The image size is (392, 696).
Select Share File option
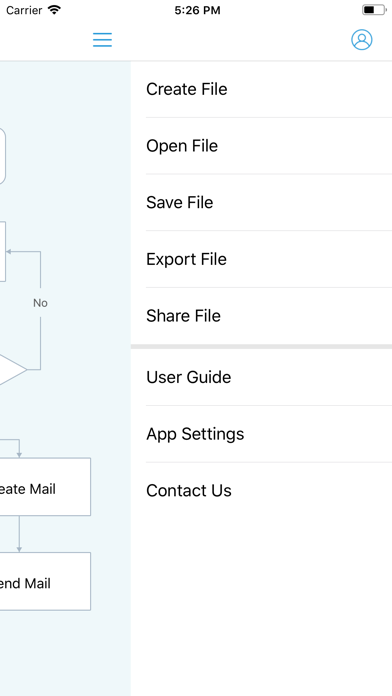(x=261, y=316)
